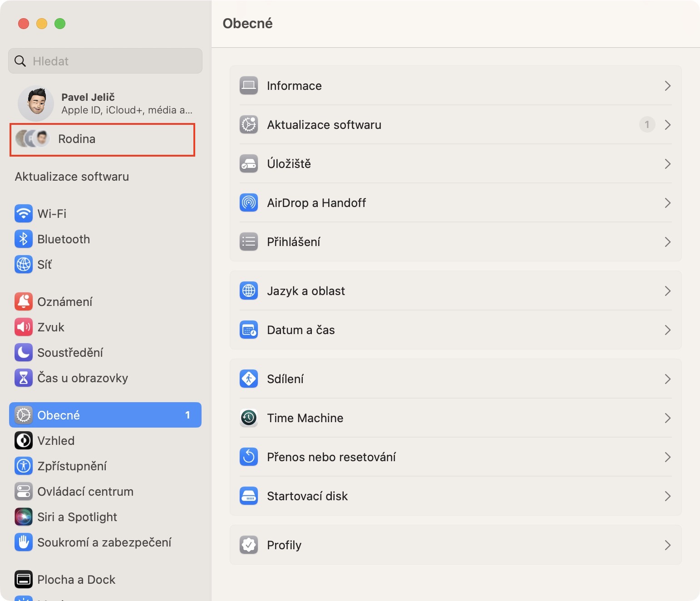
Task: Select Vzhled in the sidebar
Action: point(56,440)
